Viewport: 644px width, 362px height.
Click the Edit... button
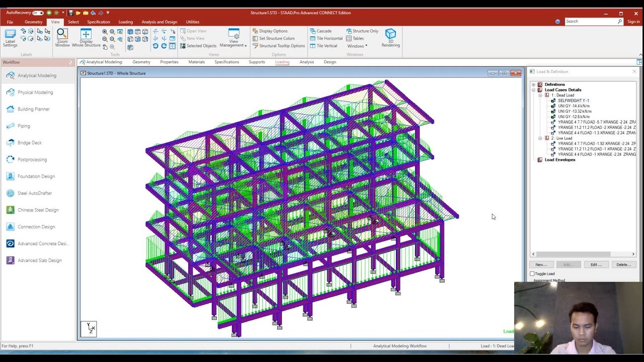(x=596, y=264)
